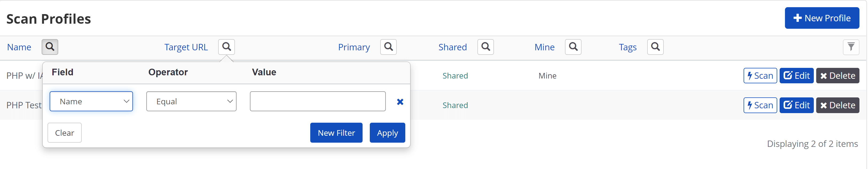Add another row with New Filter
868x169 pixels.
point(336,133)
